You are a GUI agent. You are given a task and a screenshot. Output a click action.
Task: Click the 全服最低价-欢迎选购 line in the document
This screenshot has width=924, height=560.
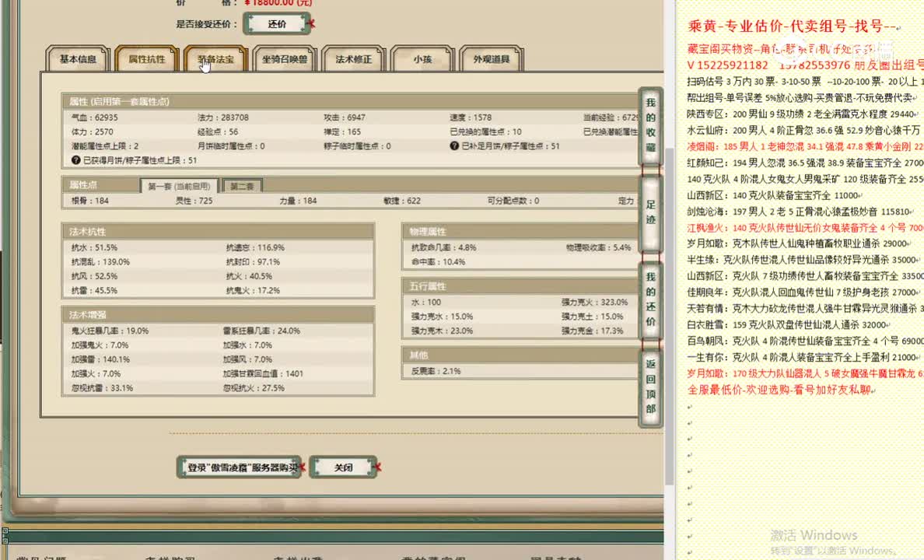tap(782, 390)
